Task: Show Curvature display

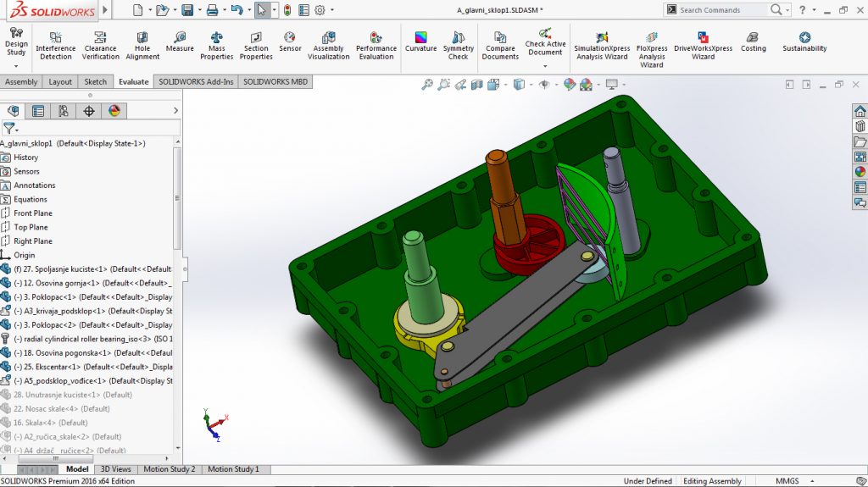Action: 420,42
